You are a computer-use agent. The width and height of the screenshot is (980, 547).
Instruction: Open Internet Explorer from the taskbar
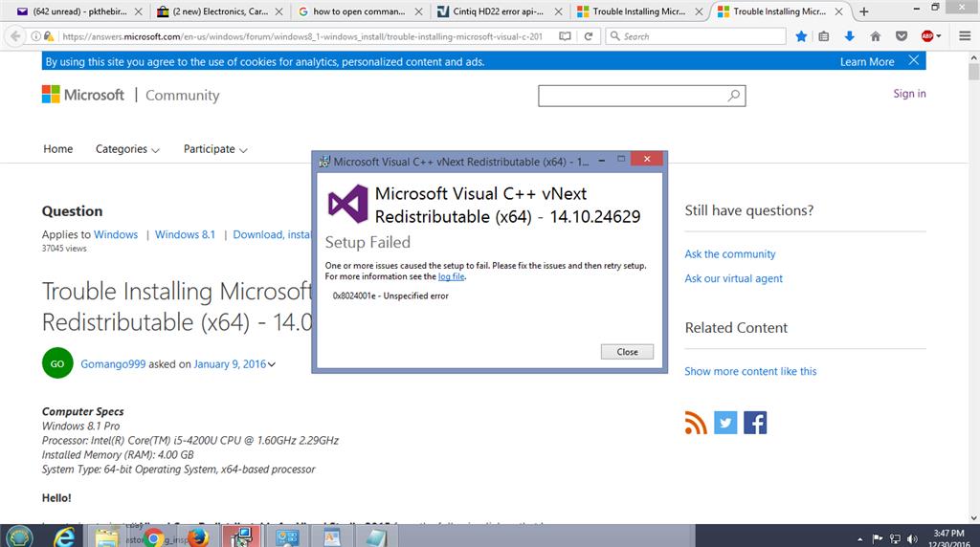[x=63, y=536]
